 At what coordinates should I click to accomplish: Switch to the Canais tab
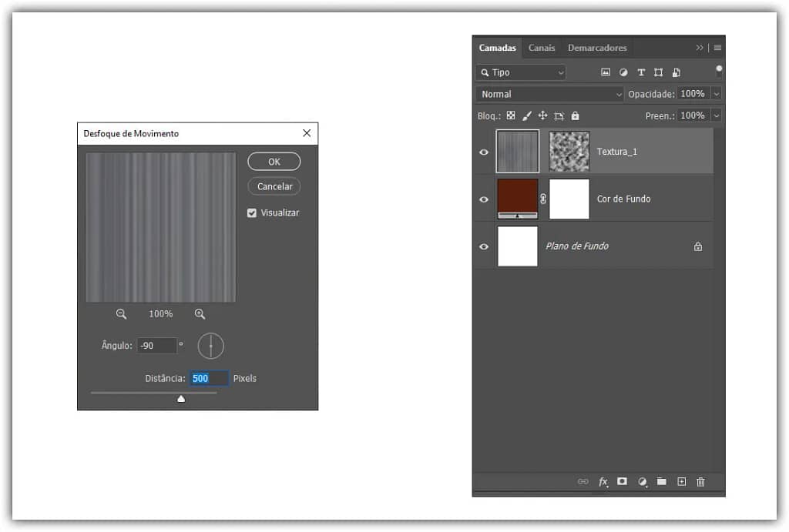click(542, 48)
